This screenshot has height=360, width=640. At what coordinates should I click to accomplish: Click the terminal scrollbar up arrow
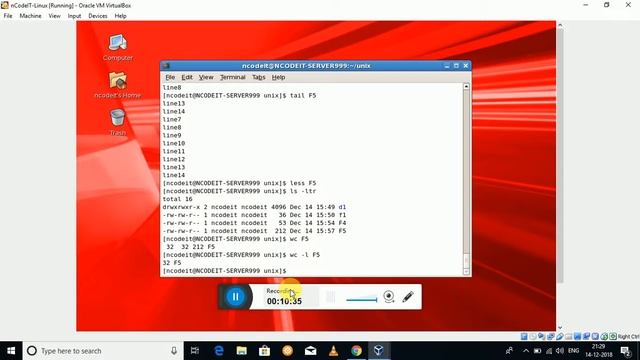[x=466, y=87]
